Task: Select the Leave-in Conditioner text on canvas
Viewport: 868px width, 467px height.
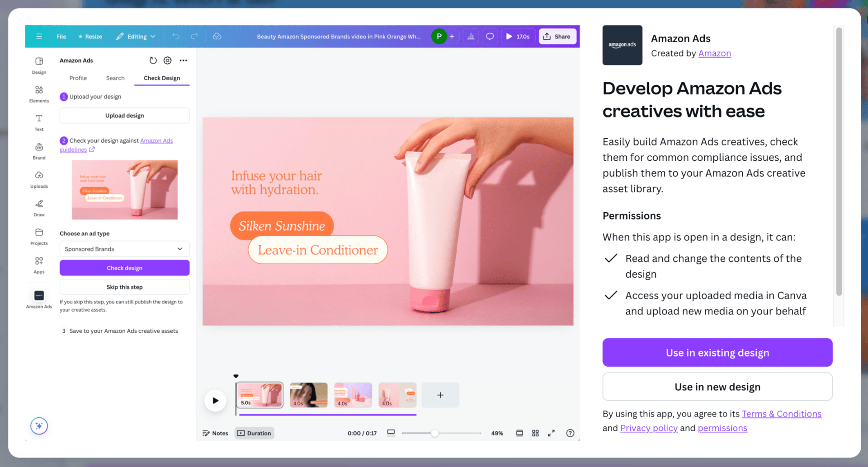Action: [x=318, y=250]
